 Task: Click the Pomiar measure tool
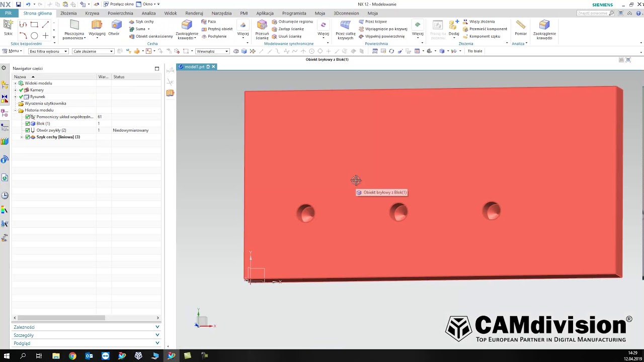[521, 28]
